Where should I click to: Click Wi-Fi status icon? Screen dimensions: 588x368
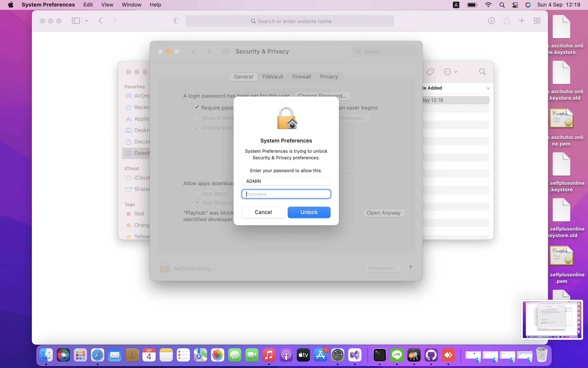click(488, 5)
